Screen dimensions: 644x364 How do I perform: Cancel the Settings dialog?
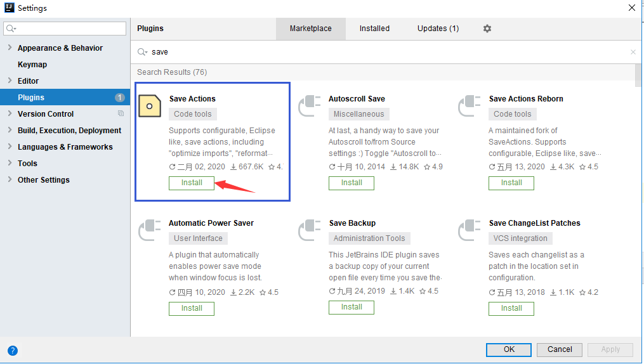(560, 349)
